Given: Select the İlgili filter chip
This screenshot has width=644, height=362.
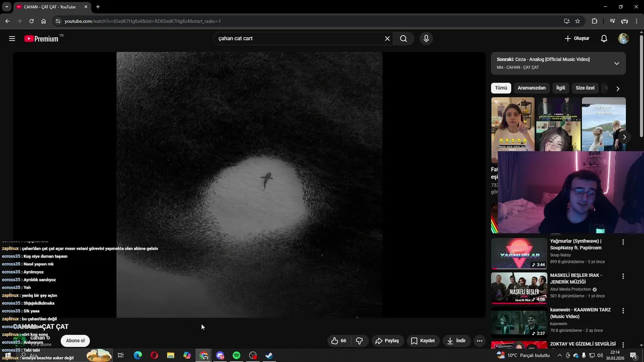Looking at the screenshot, I should click(x=560, y=88).
